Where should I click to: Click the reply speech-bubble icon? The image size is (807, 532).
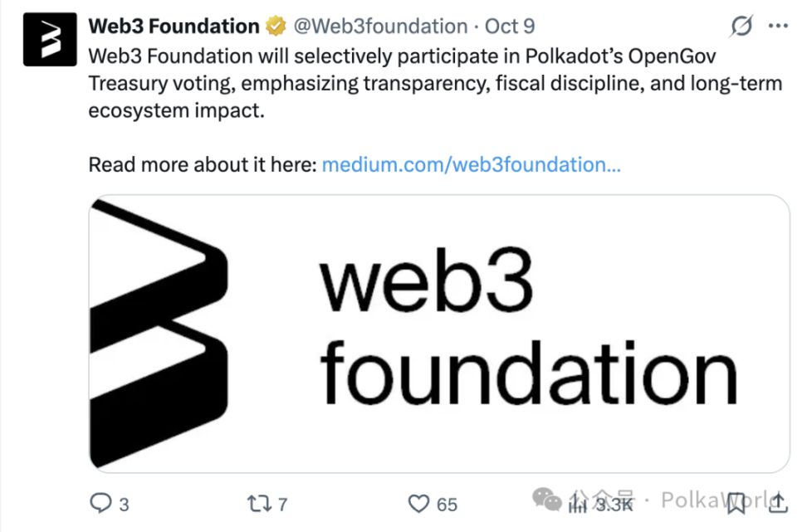(100, 503)
